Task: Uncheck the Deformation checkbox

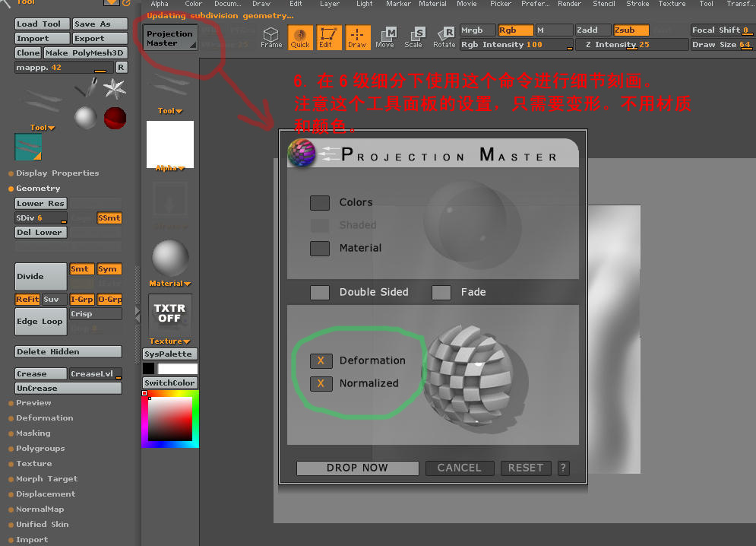Action: 321,360
